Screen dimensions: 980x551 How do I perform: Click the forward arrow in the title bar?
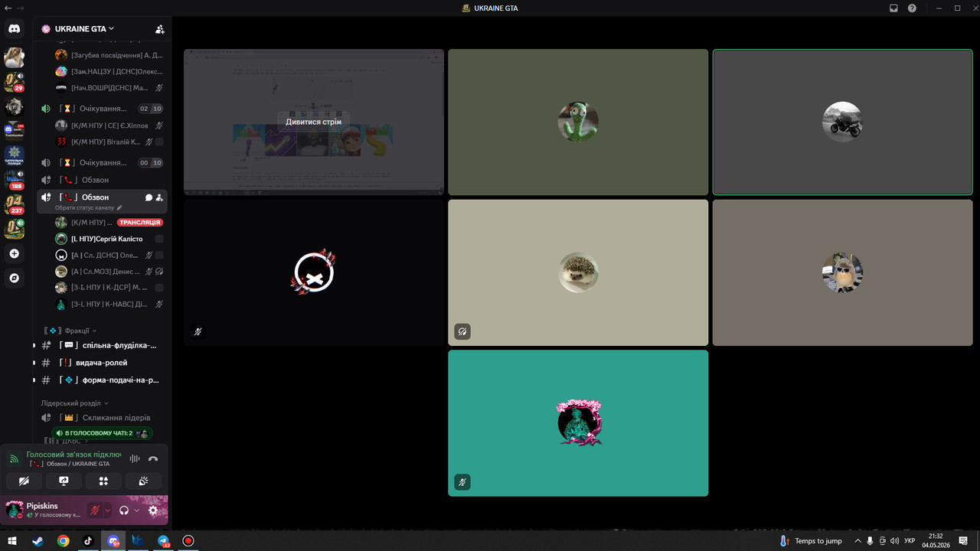pos(20,8)
